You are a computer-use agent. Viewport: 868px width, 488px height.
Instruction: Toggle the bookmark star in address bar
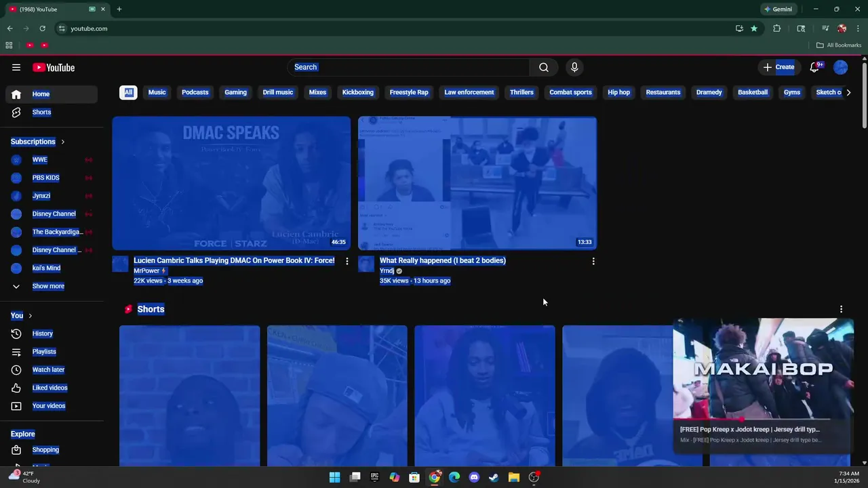click(754, 28)
